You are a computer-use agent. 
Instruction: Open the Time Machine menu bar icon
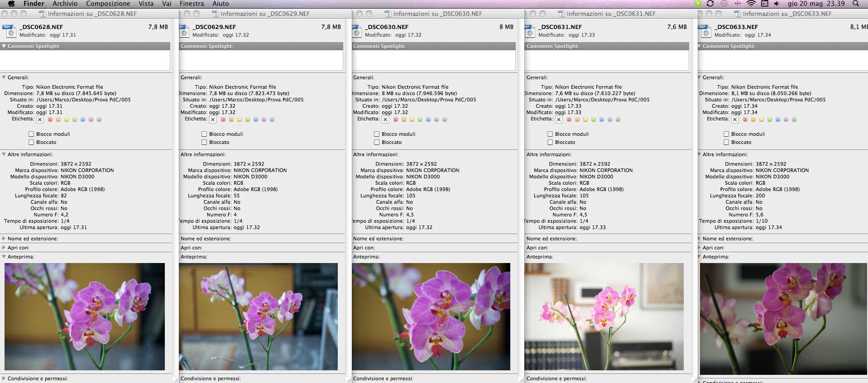point(724,4)
